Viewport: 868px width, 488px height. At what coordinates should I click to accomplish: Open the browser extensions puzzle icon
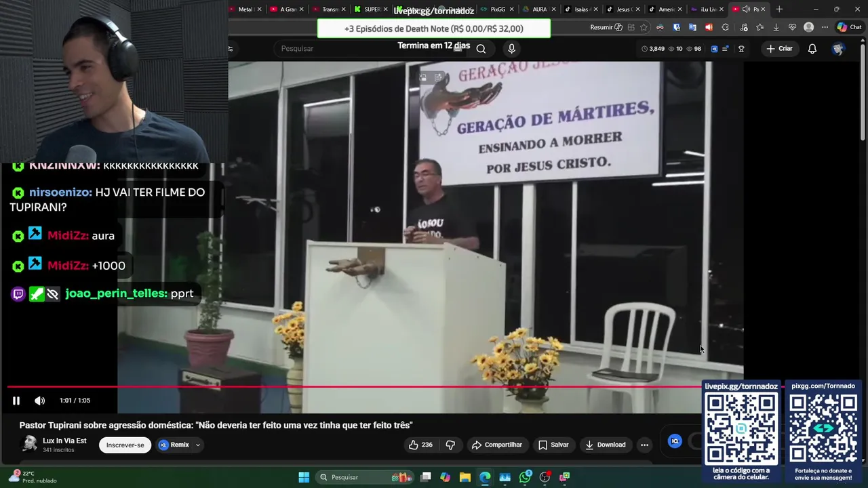(x=725, y=27)
